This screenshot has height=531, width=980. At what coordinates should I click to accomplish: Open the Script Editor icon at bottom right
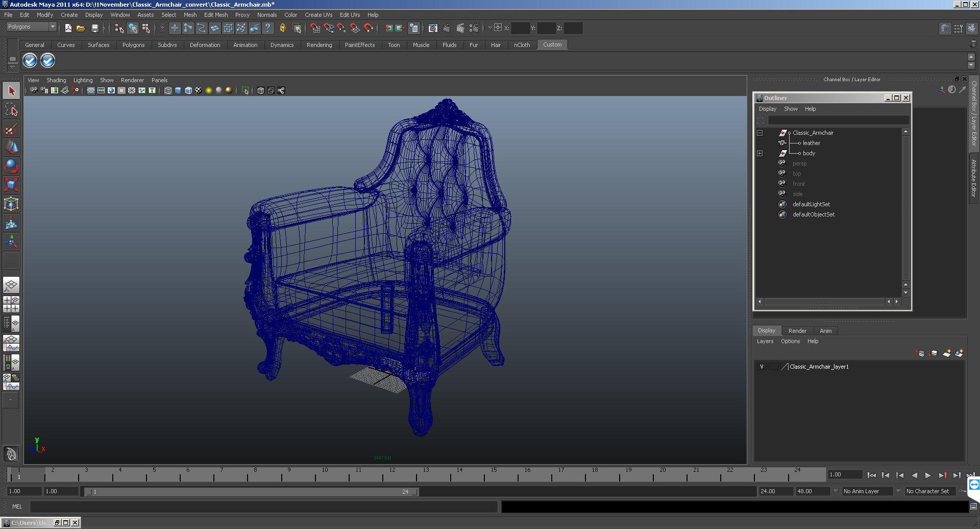[973, 506]
